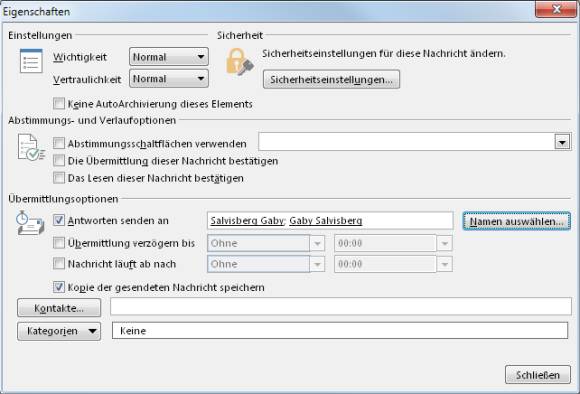The width and height of the screenshot is (580, 394).
Task: Open the Wichtigkeit dropdown
Action: click(x=169, y=57)
